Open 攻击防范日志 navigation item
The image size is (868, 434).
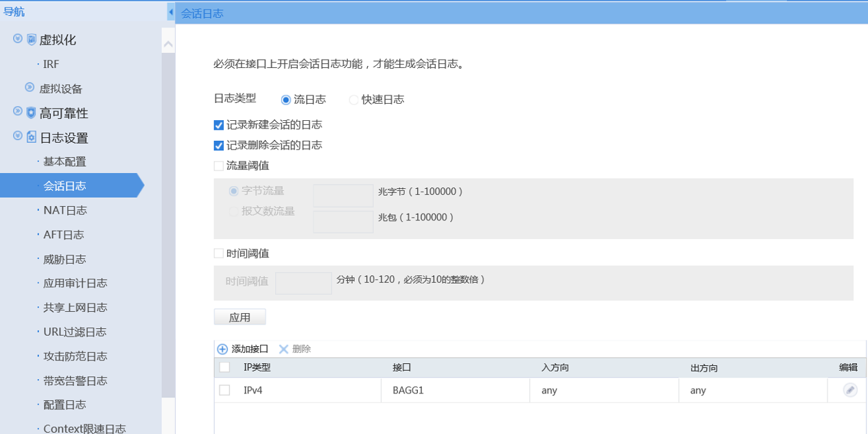tap(75, 356)
